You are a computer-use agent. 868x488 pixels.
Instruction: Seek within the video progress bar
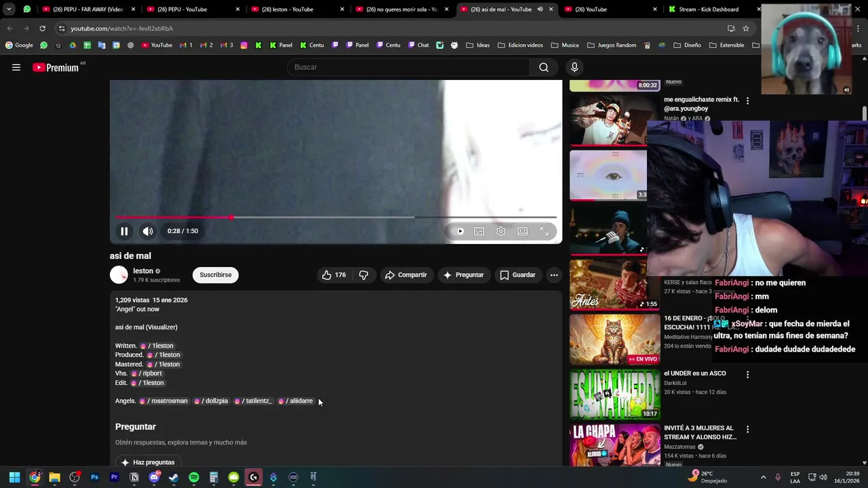click(x=336, y=217)
